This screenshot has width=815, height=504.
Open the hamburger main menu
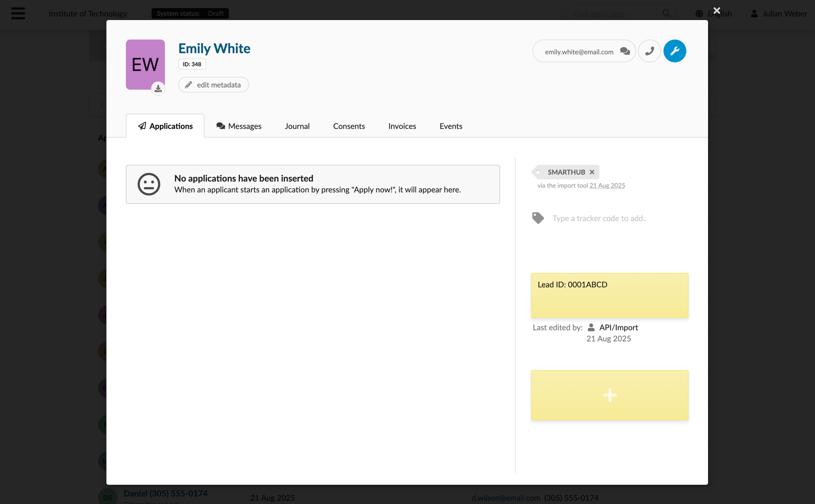(18, 13)
